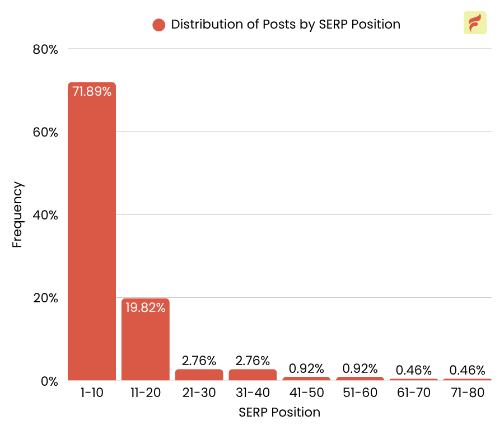Viewport: 504px width, 430px height.
Task: Click the chart legend title text
Action: click(286, 25)
